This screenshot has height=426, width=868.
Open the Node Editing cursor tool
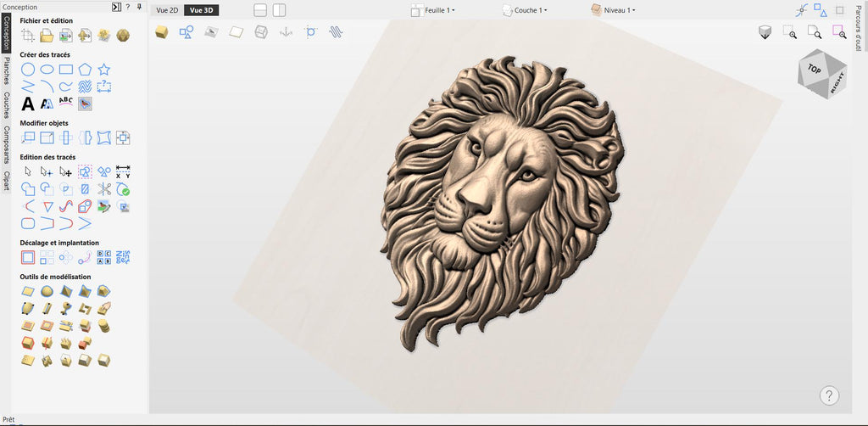coord(47,172)
